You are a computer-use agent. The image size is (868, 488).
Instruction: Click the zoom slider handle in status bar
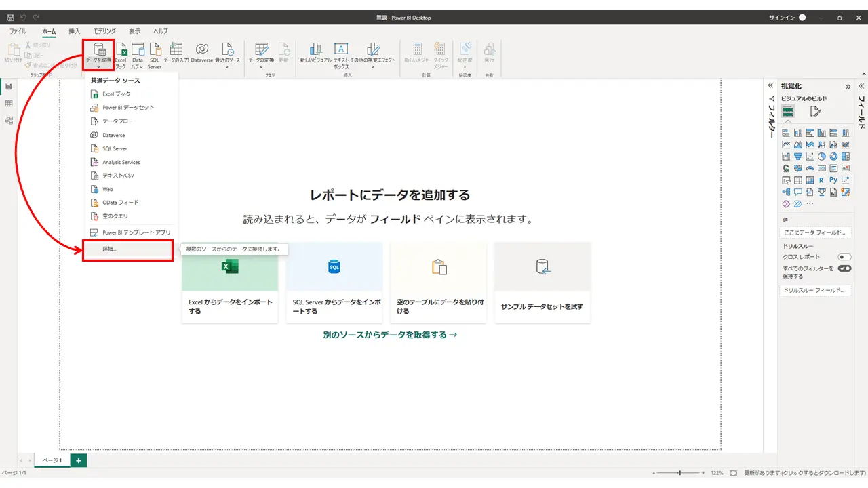click(x=679, y=472)
